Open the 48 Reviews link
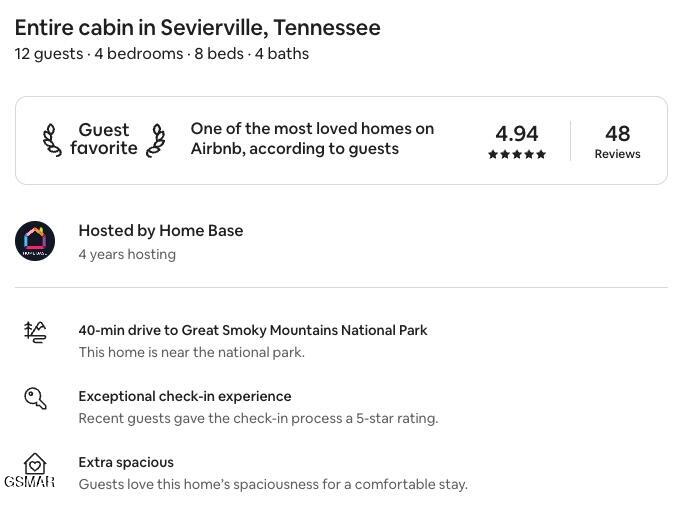682x505 pixels. (x=617, y=141)
